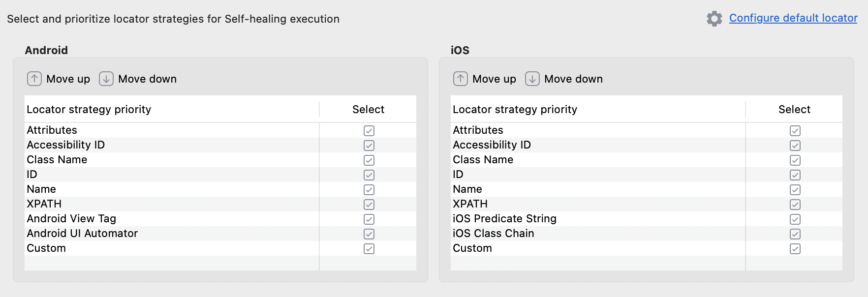Select the Name row under iOS

pos(647,189)
